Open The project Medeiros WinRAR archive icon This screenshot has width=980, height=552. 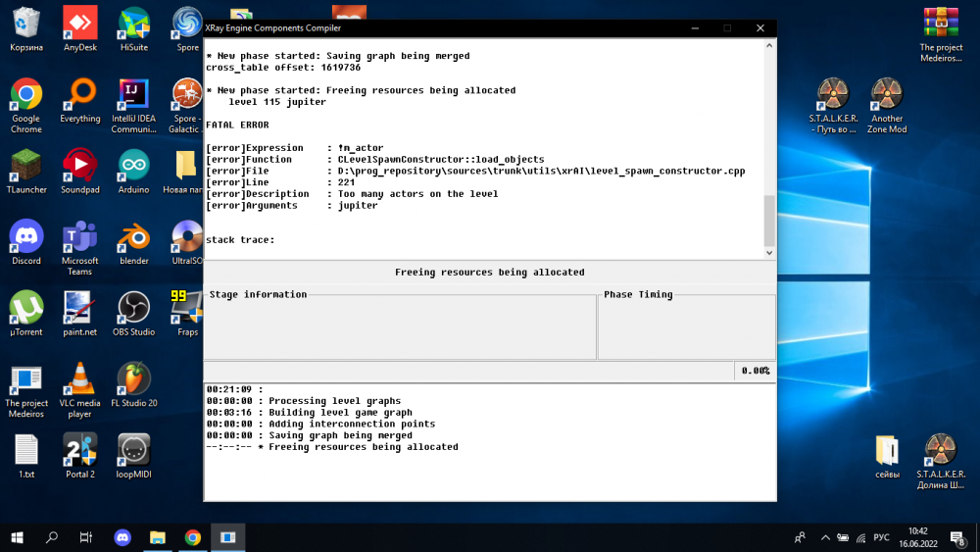click(x=941, y=34)
